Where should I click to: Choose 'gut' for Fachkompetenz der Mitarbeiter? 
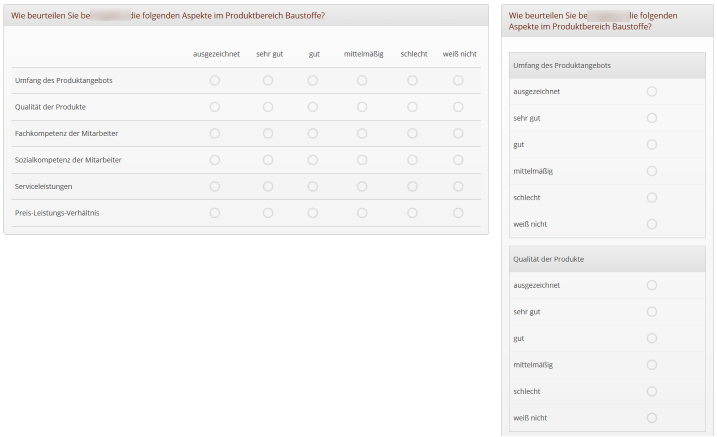pos(313,133)
